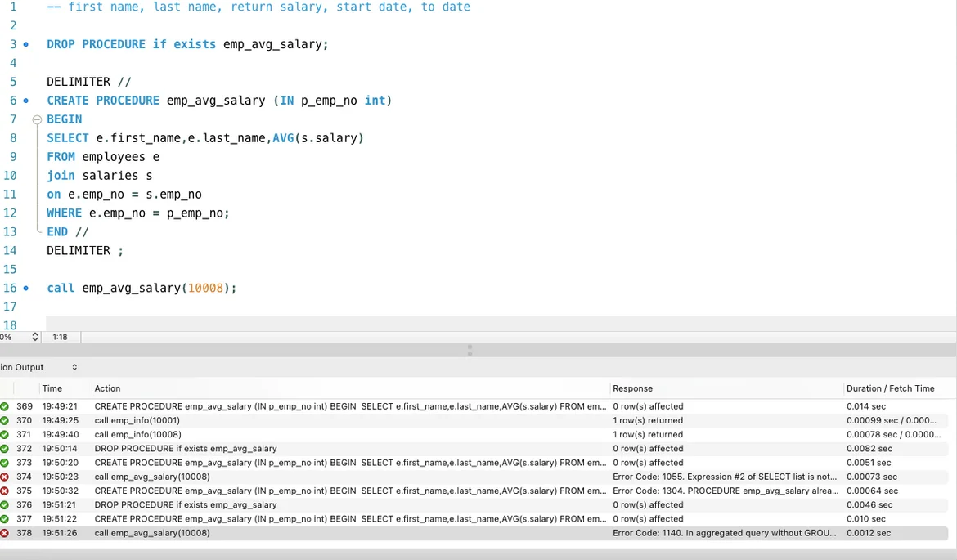Click the red error icon for row 374
Image resolution: width=957 pixels, height=560 pixels.
pyautogui.click(x=4, y=477)
